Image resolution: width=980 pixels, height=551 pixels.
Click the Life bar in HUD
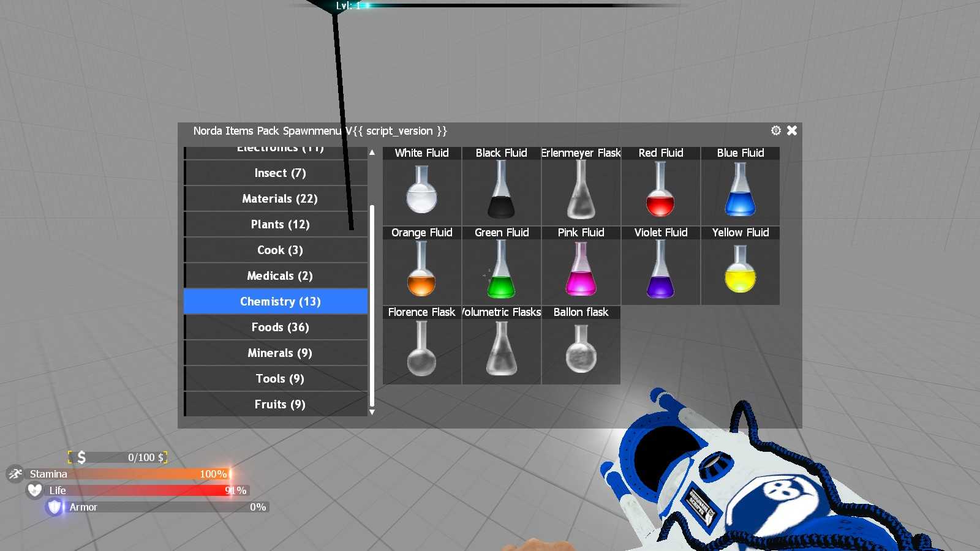point(147,490)
